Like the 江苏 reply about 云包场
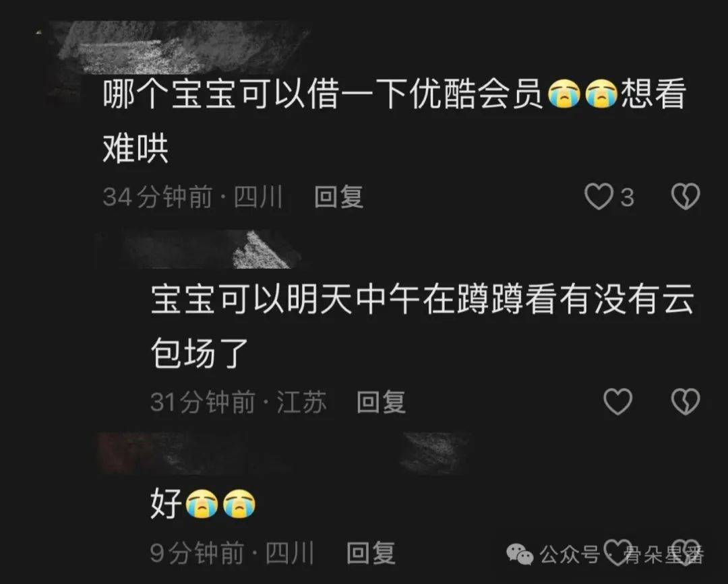728x584 pixels. point(617,401)
